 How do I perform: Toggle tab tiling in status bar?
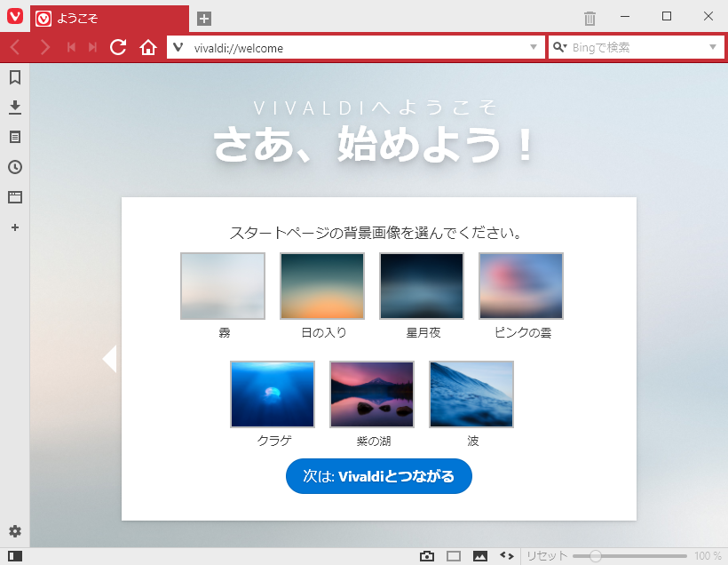coord(454,556)
